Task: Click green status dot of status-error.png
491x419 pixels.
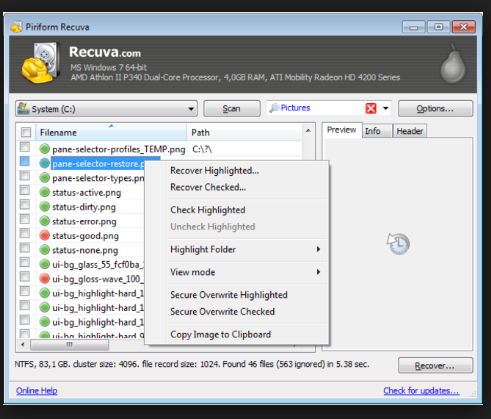Action: coord(44,221)
